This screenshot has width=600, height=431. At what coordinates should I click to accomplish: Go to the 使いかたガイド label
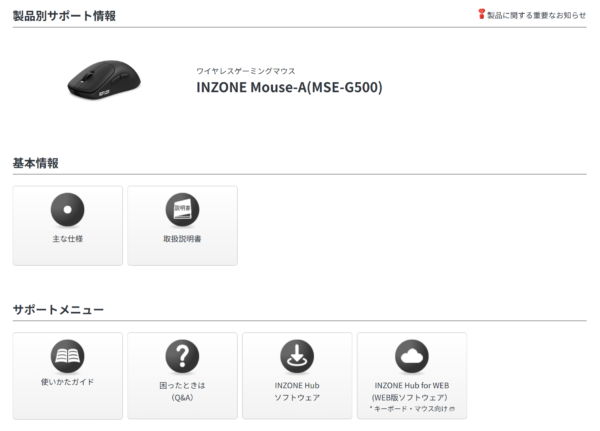pyautogui.click(x=67, y=384)
